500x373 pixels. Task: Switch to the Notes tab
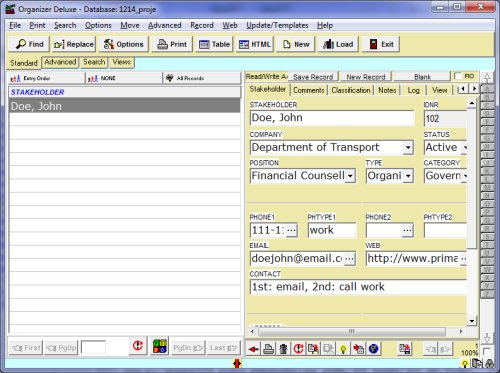tap(387, 90)
